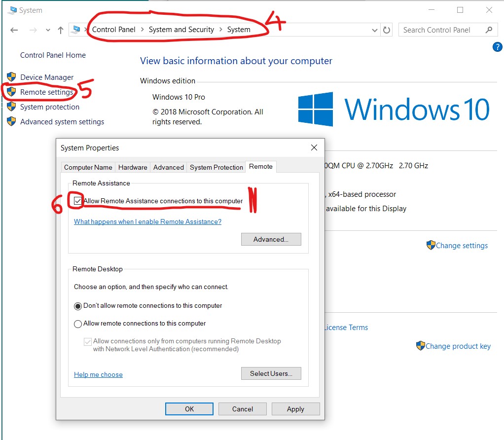Click the shield icon beside System protection
This screenshot has width=504, height=440.
pos(11,107)
